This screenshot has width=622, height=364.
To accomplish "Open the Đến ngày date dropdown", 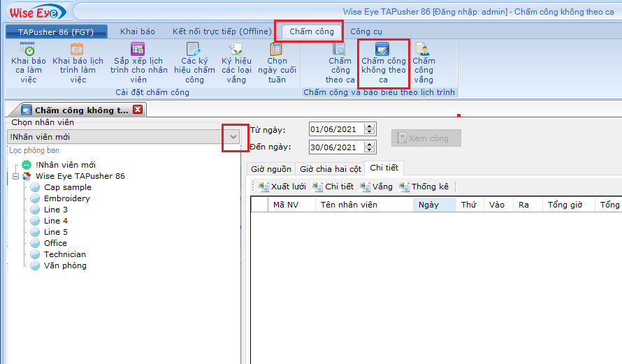I will [x=370, y=147].
